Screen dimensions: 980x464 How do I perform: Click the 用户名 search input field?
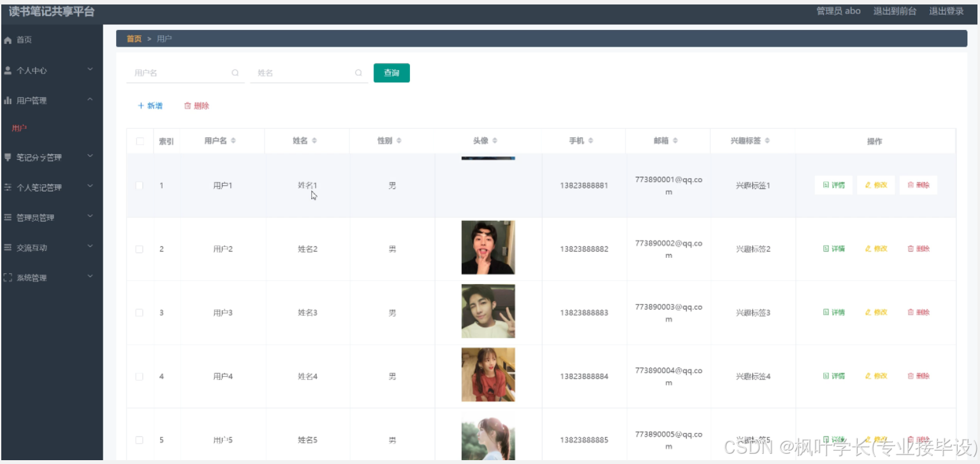[x=185, y=73]
